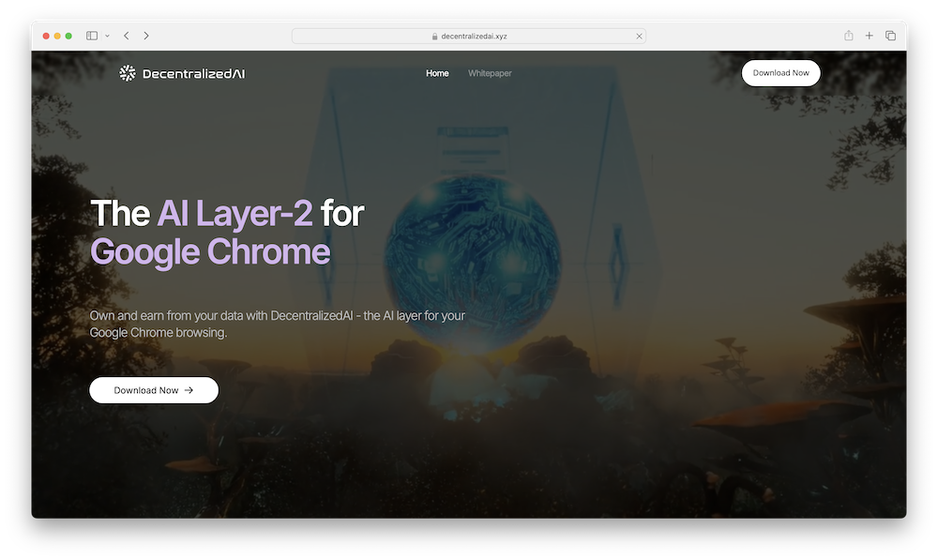Open the Whitepaper navigation link
938x560 pixels.
tap(490, 73)
